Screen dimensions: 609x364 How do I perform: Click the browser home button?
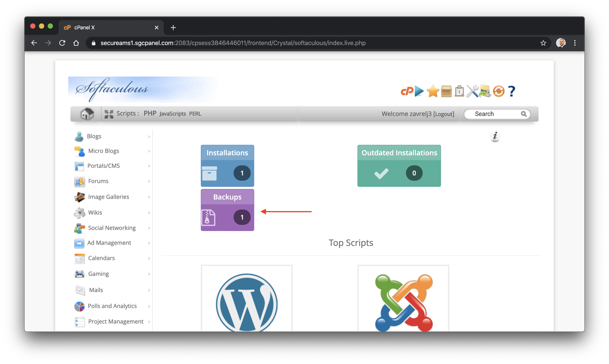[76, 43]
